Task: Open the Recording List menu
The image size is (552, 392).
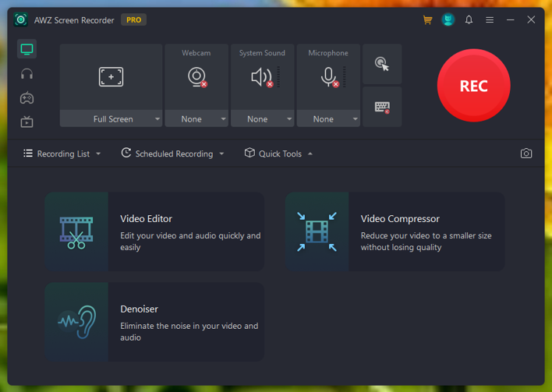Action: [62, 154]
